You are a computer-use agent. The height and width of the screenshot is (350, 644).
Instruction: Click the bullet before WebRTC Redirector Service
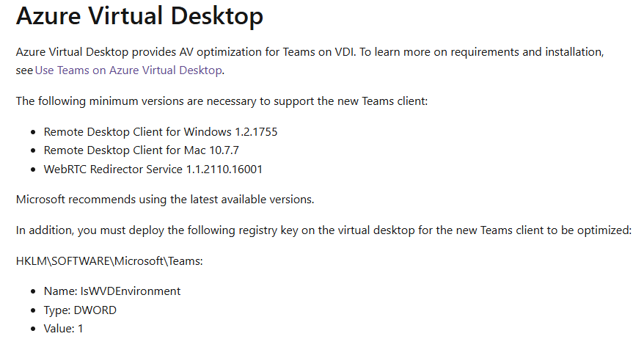pos(34,170)
